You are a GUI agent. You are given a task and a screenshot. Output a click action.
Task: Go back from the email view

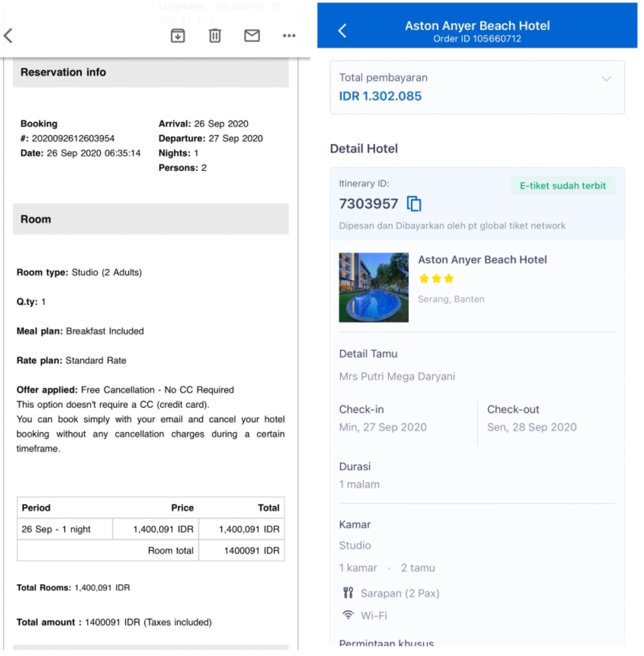(x=8, y=35)
